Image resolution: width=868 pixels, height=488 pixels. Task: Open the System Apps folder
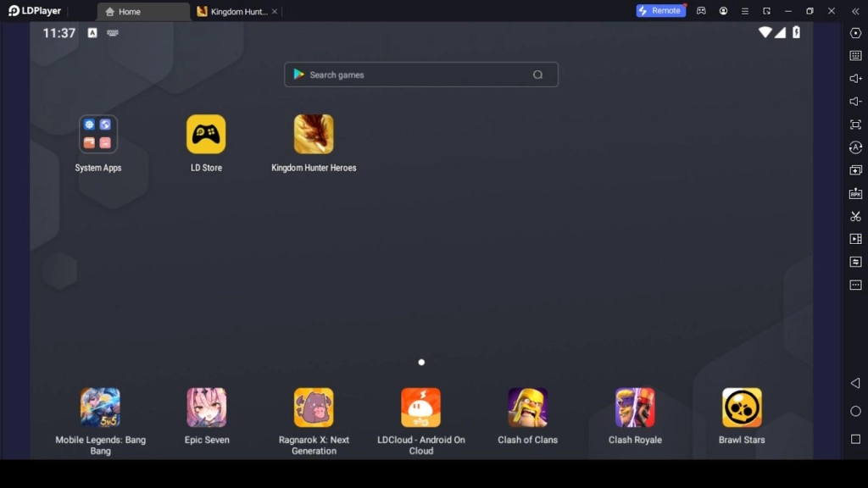pos(98,134)
